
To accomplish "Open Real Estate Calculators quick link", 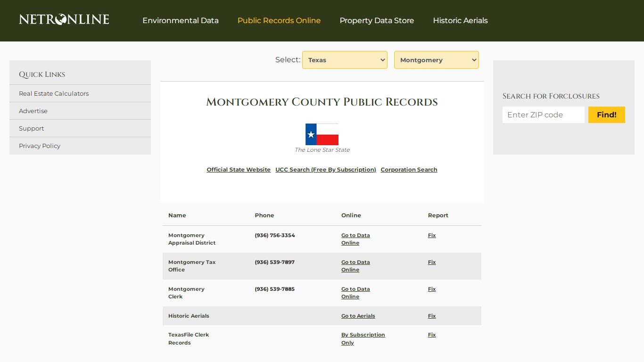I will click(54, 93).
